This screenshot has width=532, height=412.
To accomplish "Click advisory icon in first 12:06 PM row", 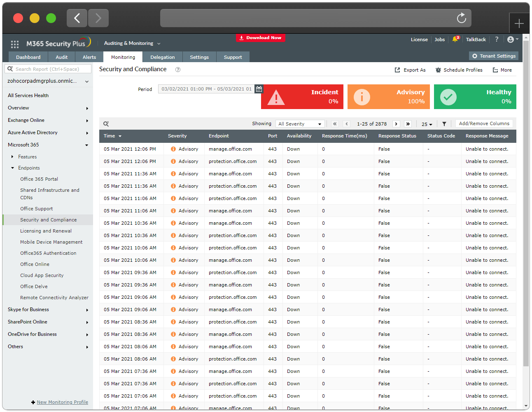I will [173, 149].
